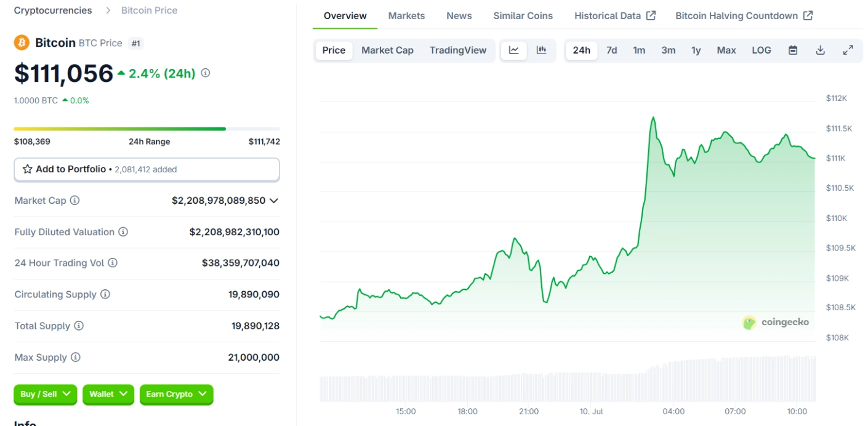Click the star icon in Add to Portfolio
868x426 pixels.
pos(27,169)
